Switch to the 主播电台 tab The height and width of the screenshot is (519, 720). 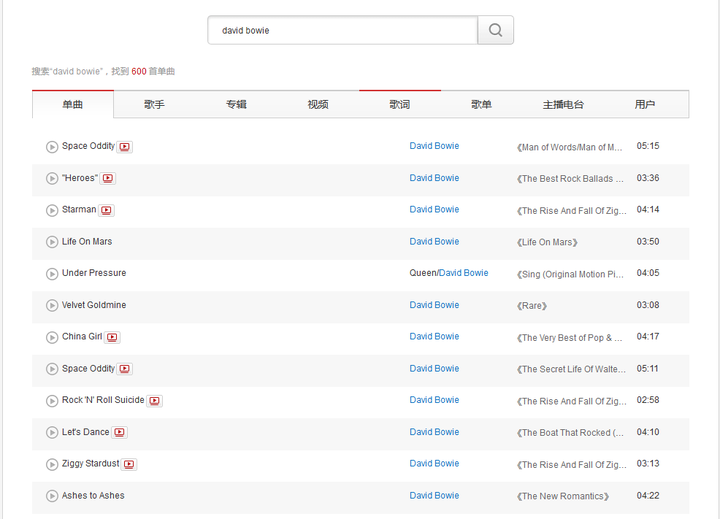point(563,104)
